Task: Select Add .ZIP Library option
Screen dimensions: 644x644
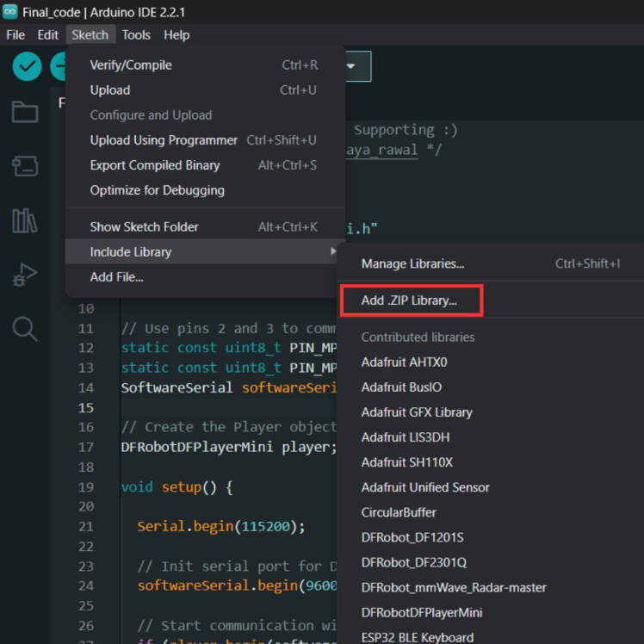Action: point(410,301)
